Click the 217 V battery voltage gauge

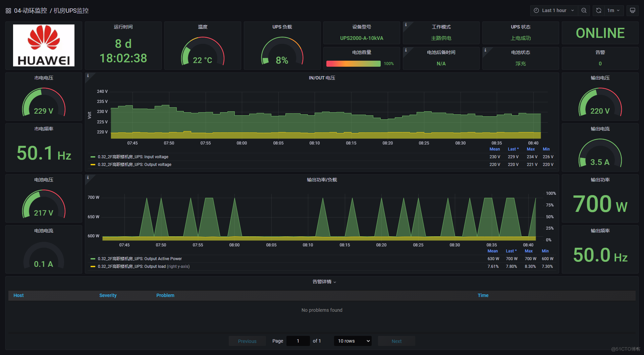44,204
